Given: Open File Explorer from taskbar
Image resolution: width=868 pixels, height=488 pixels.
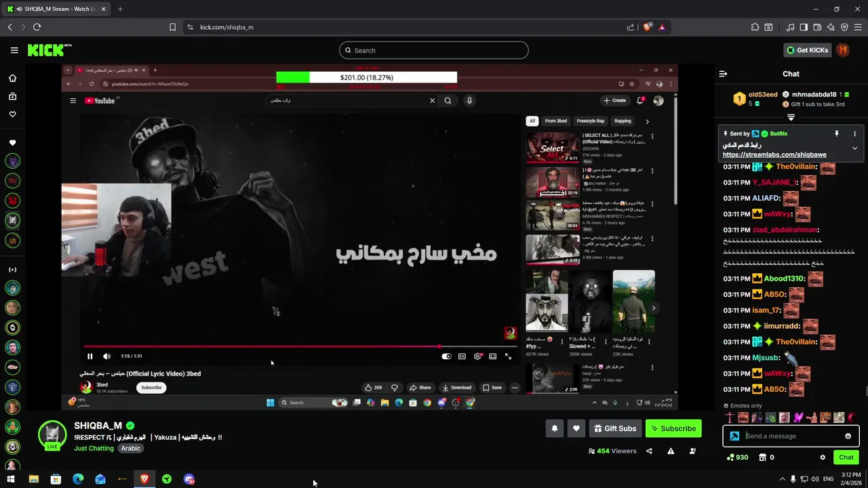Looking at the screenshot, I should coord(34,479).
